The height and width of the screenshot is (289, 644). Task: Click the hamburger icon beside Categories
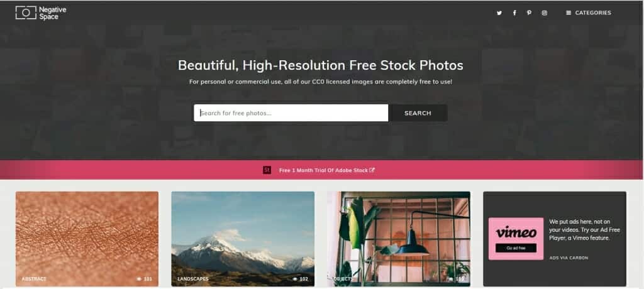coord(569,13)
